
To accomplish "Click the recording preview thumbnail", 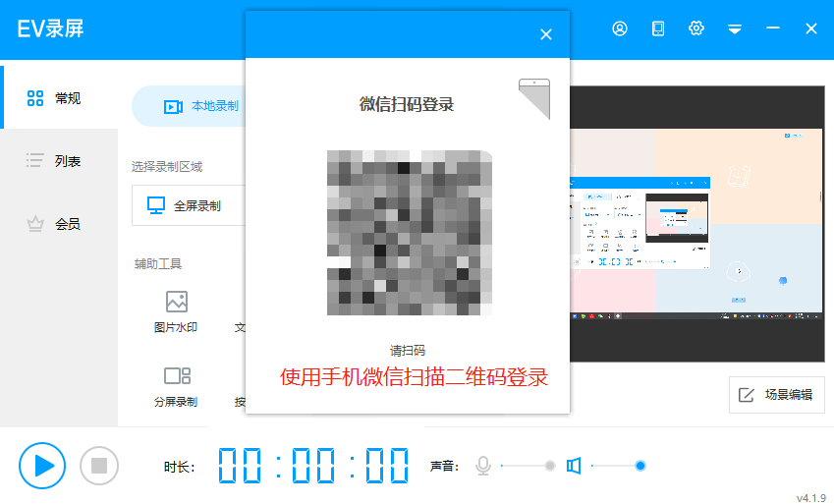I will click(696, 224).
